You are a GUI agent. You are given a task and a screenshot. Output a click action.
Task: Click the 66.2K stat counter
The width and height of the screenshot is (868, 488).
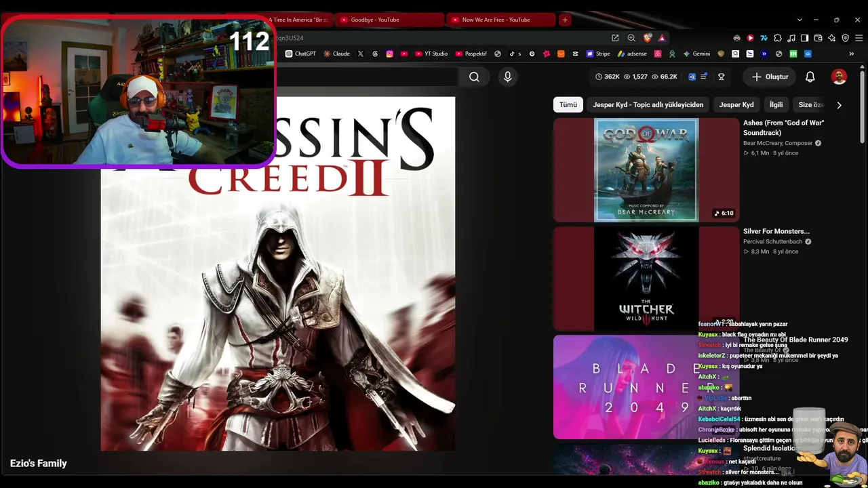click(665, 77)
